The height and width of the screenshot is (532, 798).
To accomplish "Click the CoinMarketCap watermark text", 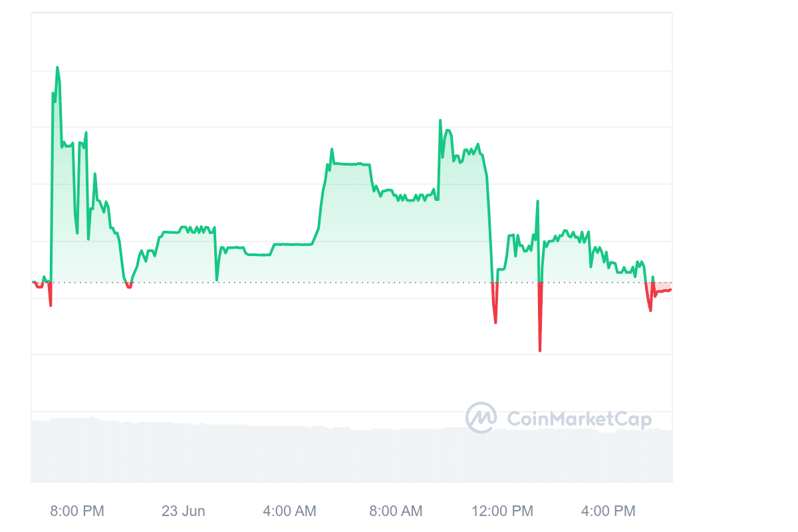I will click(579, 419).
